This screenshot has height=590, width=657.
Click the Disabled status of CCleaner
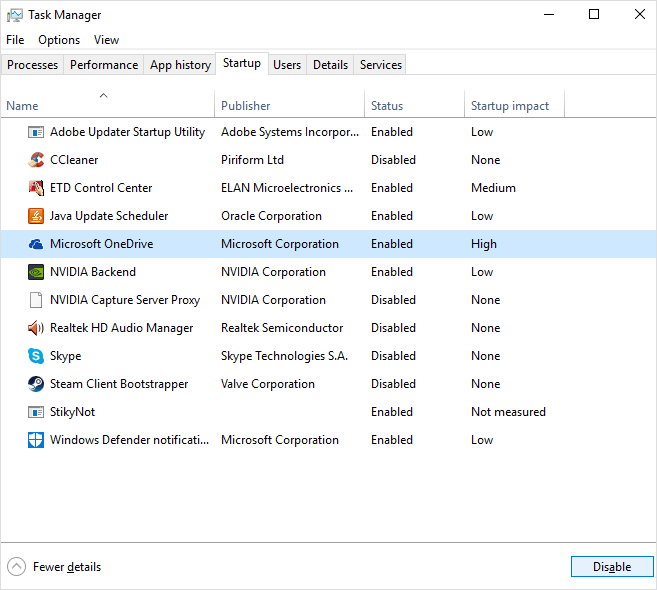(x=393, y=160)
